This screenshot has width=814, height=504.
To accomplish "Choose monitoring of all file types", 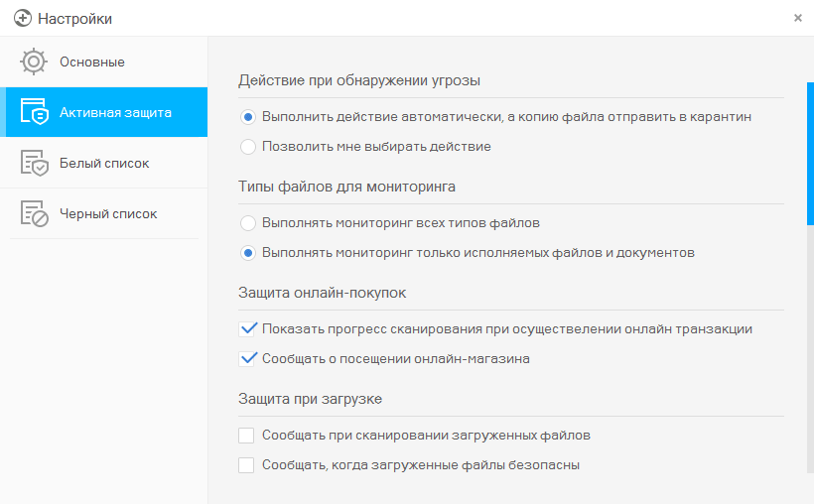I will pos(248,222).
